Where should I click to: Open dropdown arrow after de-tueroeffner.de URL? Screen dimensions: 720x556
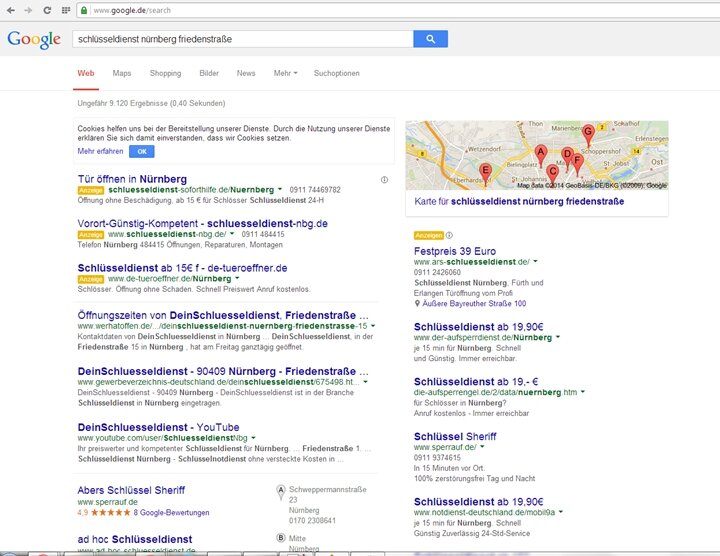coord(237,278)
